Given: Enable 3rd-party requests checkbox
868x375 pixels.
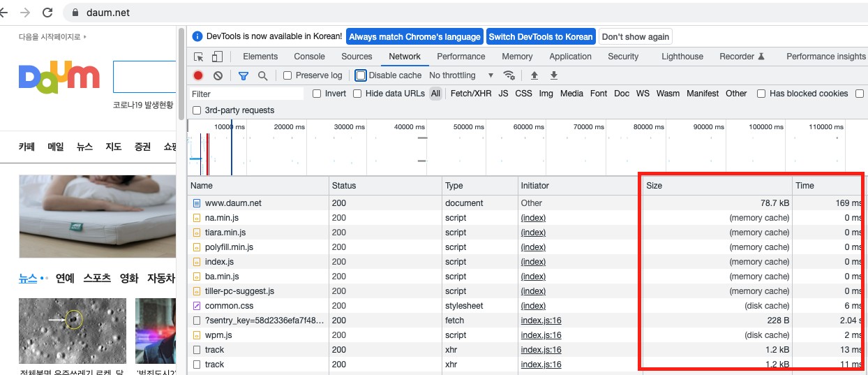Looking at the screenshot, I should [197, 110].
